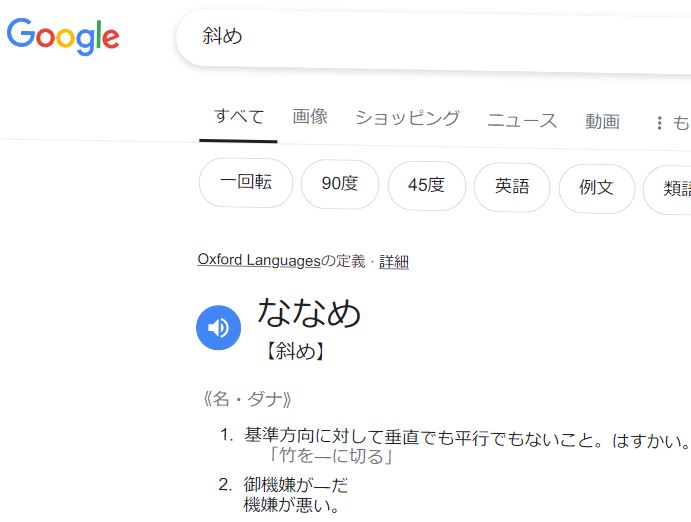Click the 詳細 link
This screenshot has height=522, width=691.
click(394, 262)
